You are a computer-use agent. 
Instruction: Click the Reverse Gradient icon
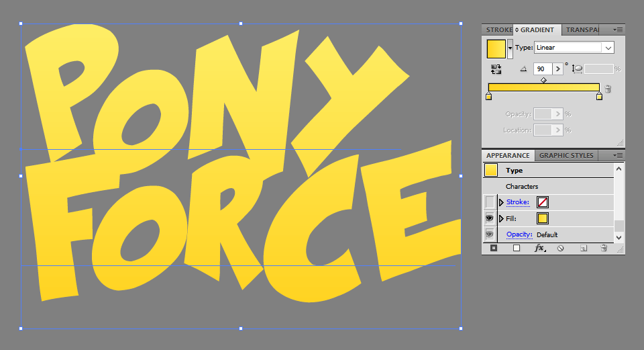(x=496, y=69)
